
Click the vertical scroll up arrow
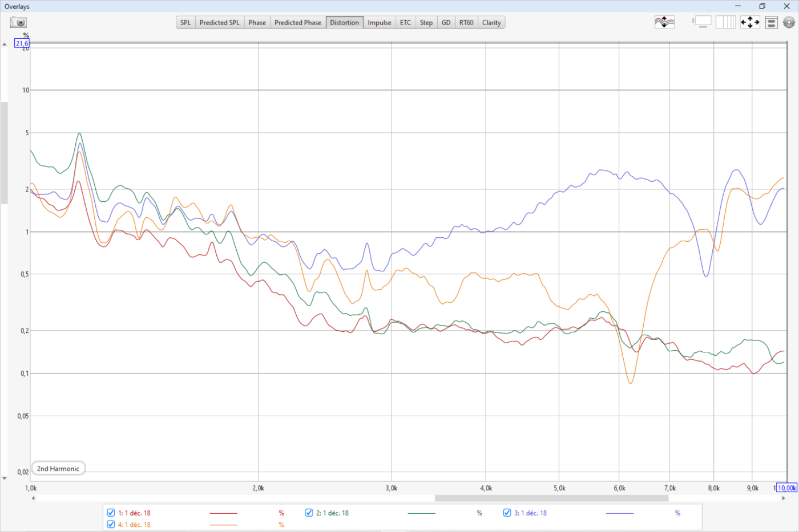click(5, 44)
